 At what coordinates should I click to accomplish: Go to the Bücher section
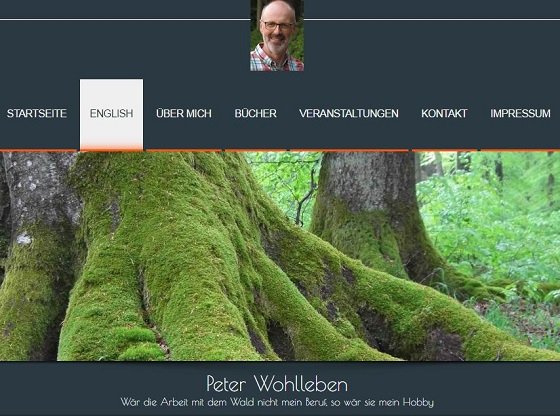click(x=256, y=114)
